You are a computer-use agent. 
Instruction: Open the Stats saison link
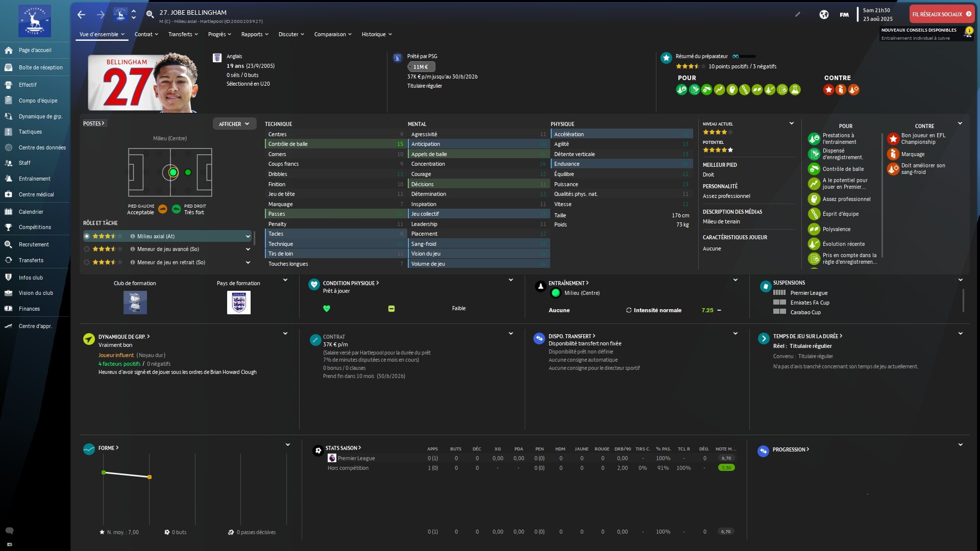tap(343, 448)
